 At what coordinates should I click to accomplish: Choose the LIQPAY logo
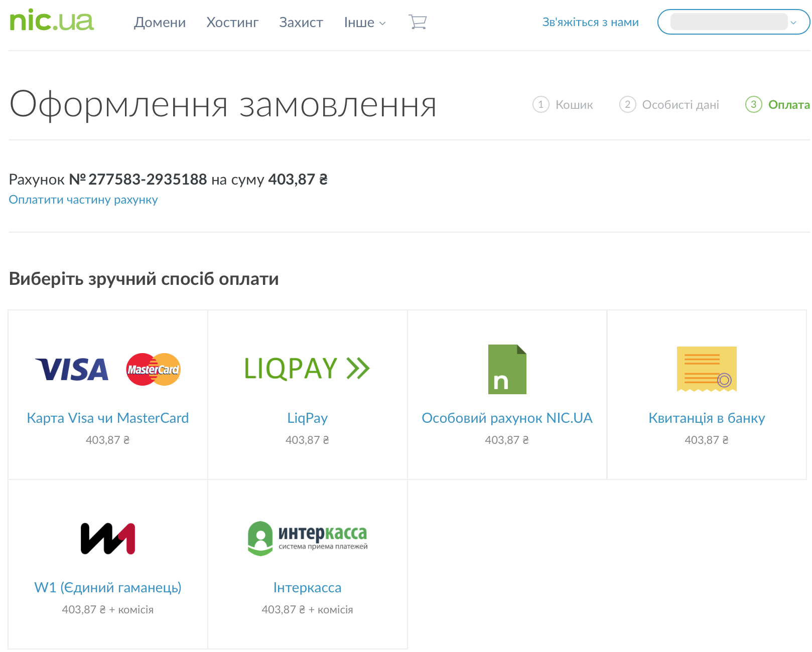[x=307, y=369]
